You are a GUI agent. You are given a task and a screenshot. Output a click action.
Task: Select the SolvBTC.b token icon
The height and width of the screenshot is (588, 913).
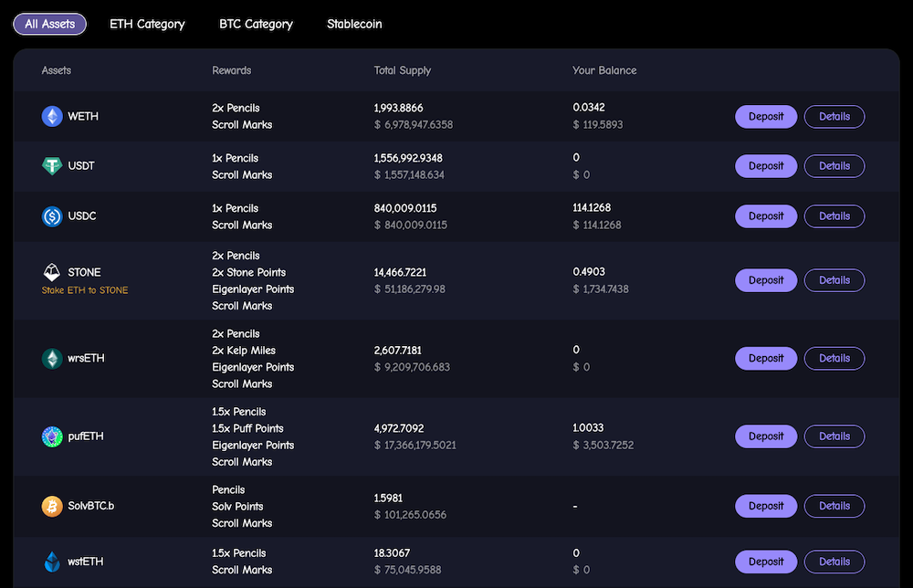pos(52,506)
